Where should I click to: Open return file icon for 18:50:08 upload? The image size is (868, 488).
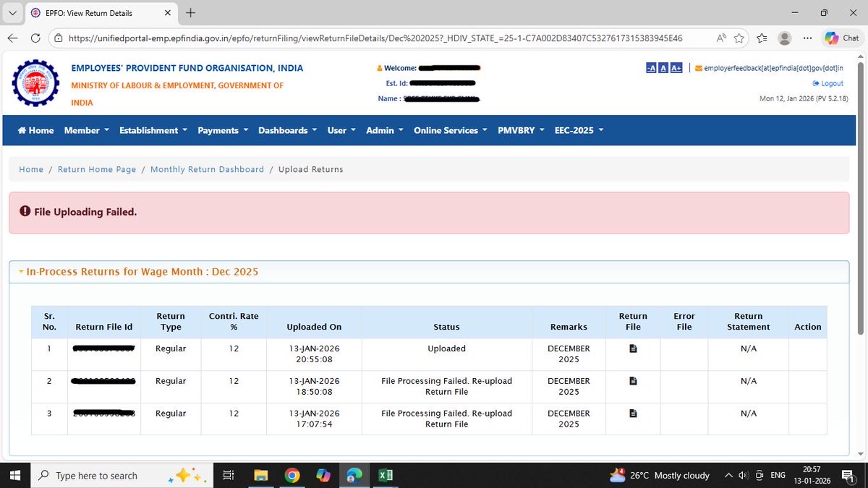(633, 381)
